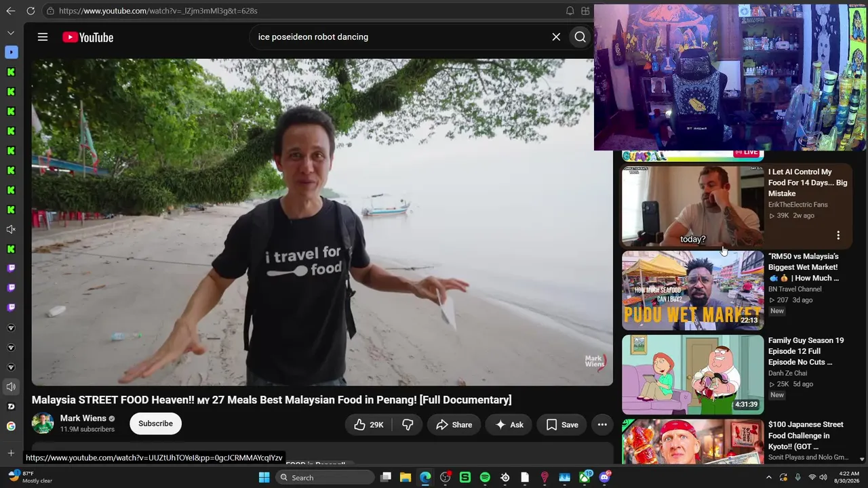Open the YouTube guide hamburger menu
Image resolution: width=868 pixels, height=488 pixels.
point(43,37)
